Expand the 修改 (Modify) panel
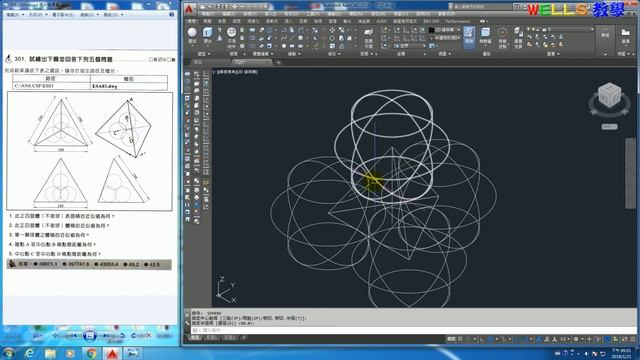The image size is (640, 360). coord(334,54)
